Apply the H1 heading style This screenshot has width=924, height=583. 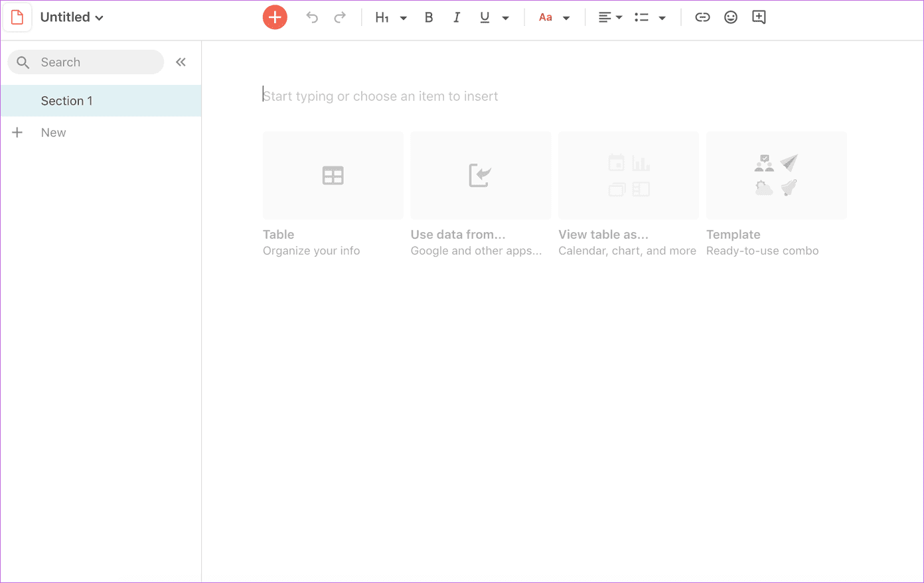tap(382, 17)
